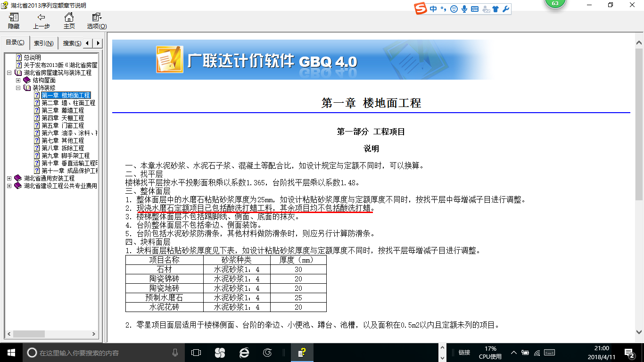This screenshot has height=362, width=644.
Task: Click the purple book icon of 湖北省建设工程公共专业费用
Action: pos(18,186)
